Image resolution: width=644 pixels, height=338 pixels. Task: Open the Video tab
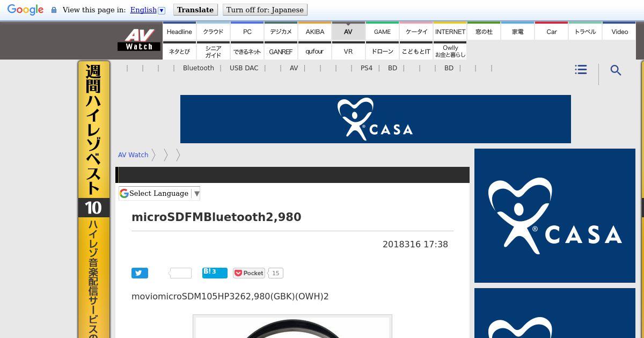[619, 31]
